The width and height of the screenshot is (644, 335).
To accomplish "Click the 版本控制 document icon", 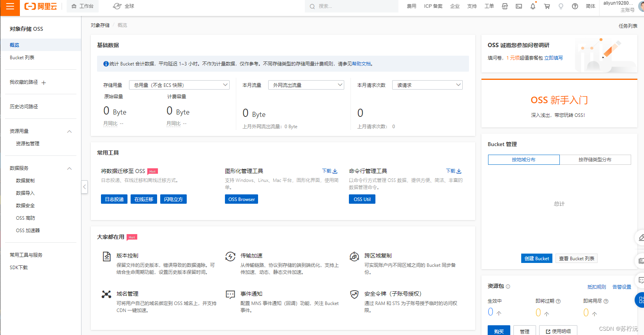I will [106, 256].
